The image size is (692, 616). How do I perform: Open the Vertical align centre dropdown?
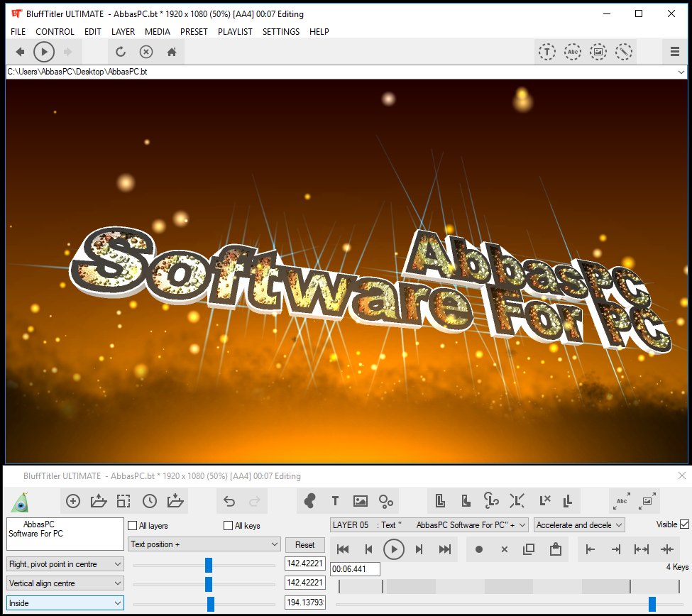65,583
